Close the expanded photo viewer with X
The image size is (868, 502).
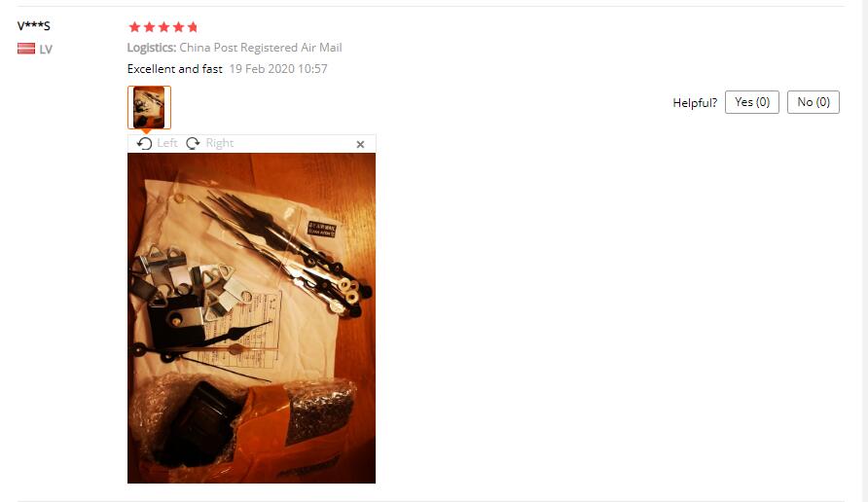coord(360,144)
